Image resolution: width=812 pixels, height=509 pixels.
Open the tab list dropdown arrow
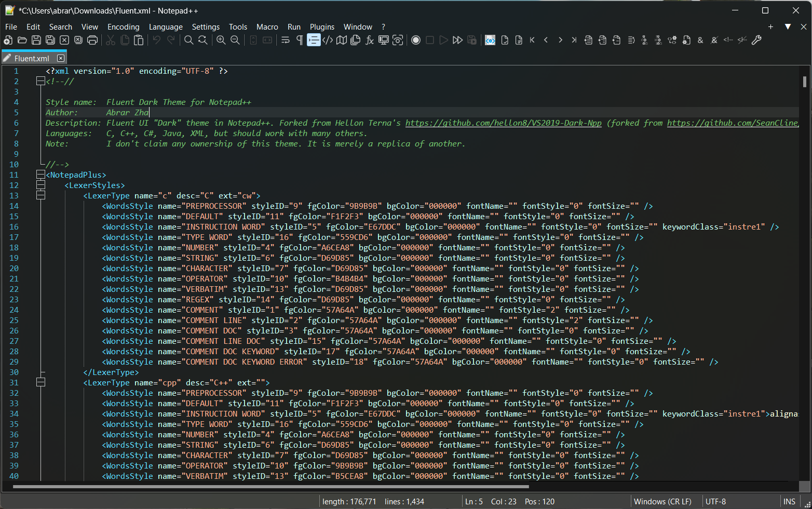[x=788, y=26]
